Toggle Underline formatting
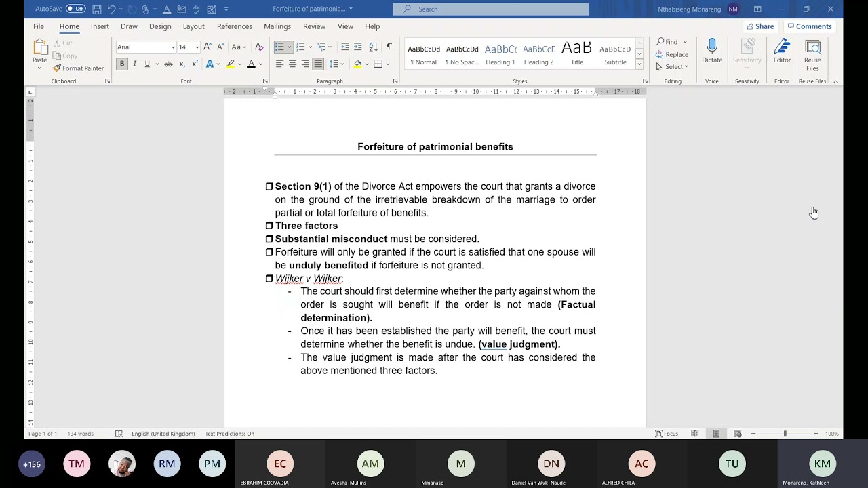 click(x=146, y=64)
